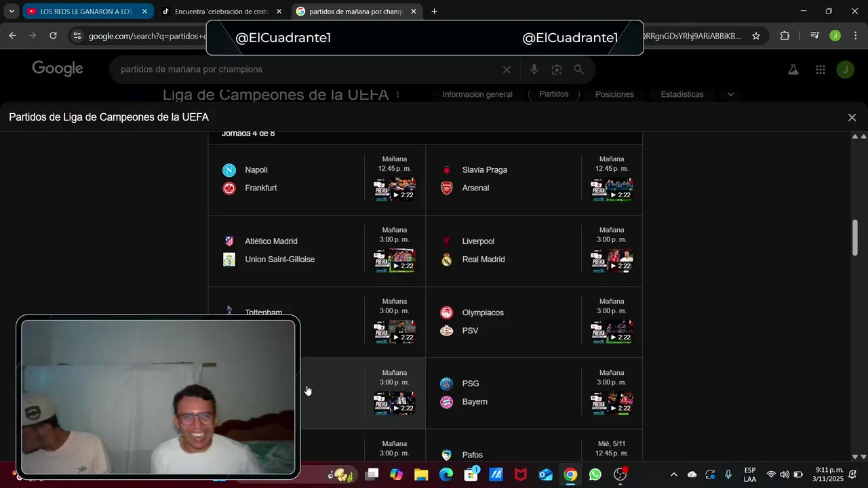Bookmark this page with the star icon

(756, 36)
